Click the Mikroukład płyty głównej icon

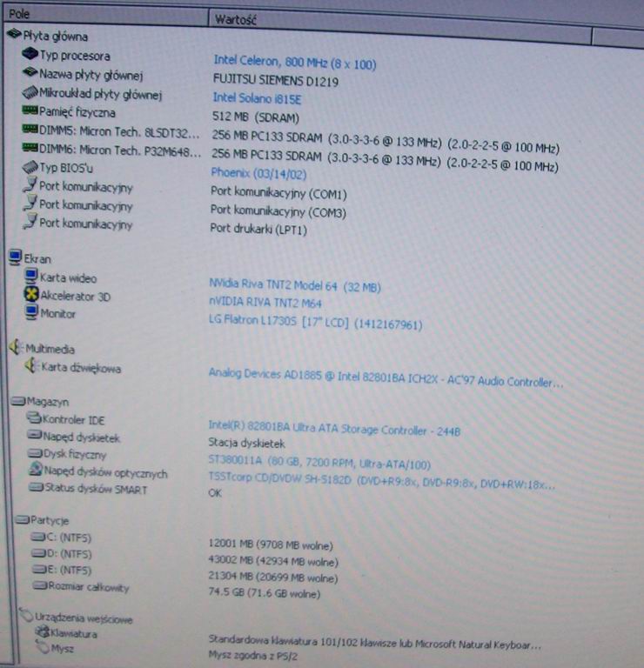[30, 91]
